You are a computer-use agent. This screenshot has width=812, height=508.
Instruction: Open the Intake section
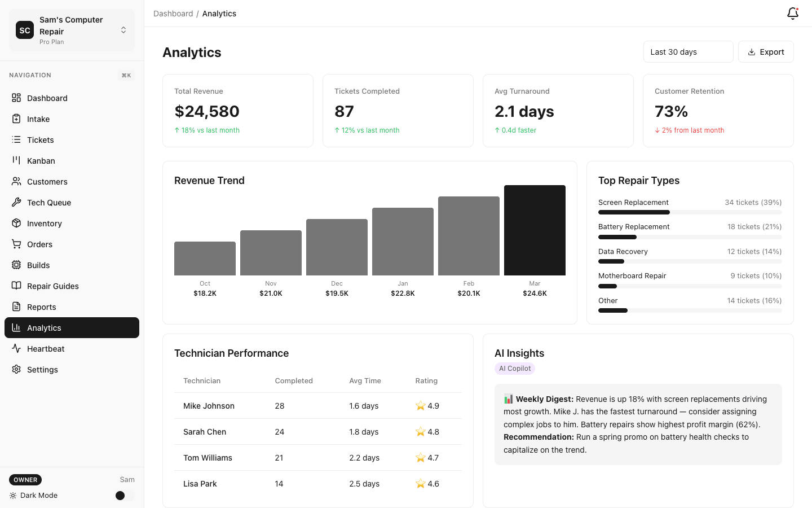tap(17, 119)
